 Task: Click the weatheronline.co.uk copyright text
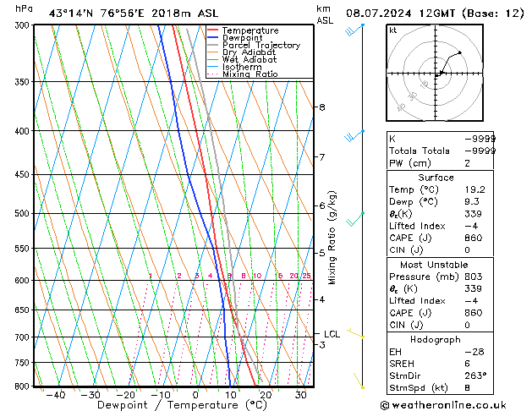pyautogui.click(x=443, y=405)
